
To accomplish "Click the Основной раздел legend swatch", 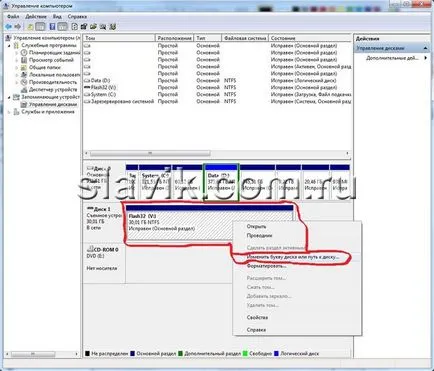I will [x=133, y=353].
